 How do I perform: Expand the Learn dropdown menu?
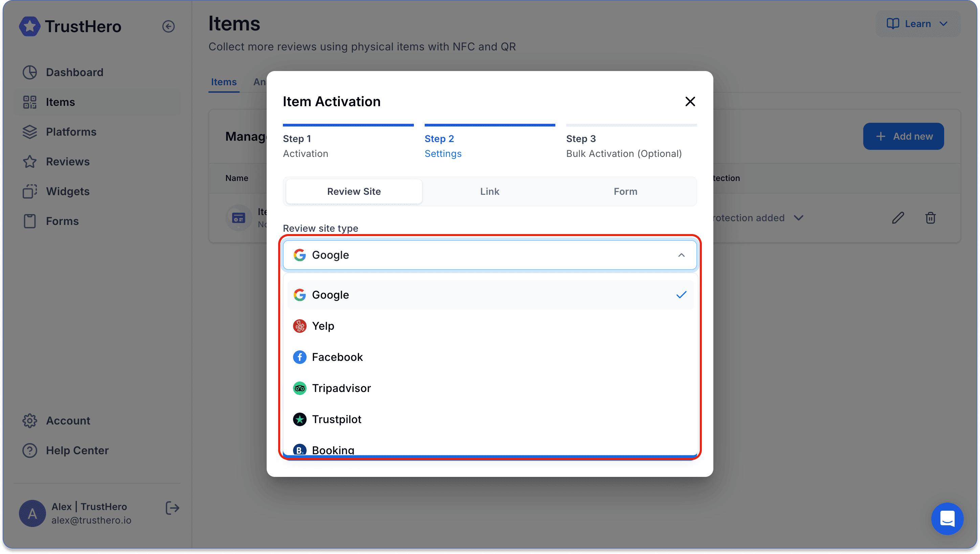point(918,24)
